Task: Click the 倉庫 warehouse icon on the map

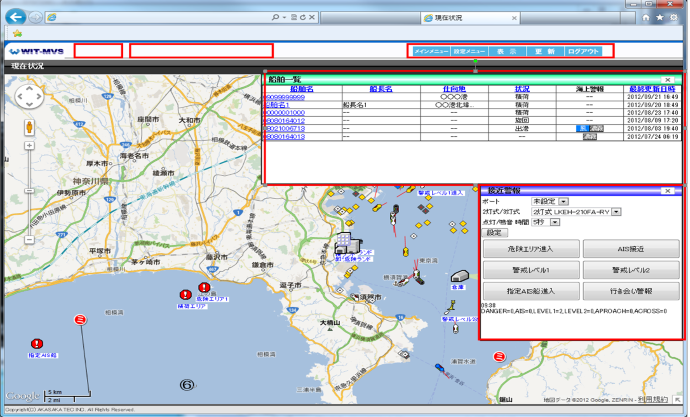Action: tap(459, 276)
